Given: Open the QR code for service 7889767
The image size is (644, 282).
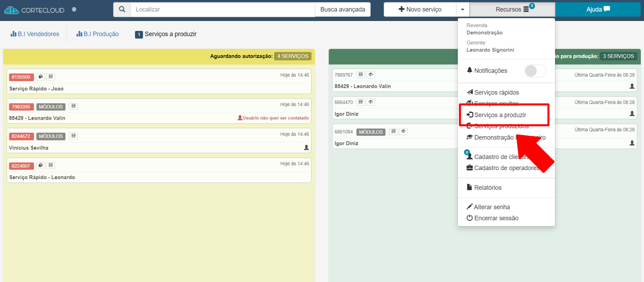Looking at the screenshot, I should pyautogui.click(x=361, y=74).
